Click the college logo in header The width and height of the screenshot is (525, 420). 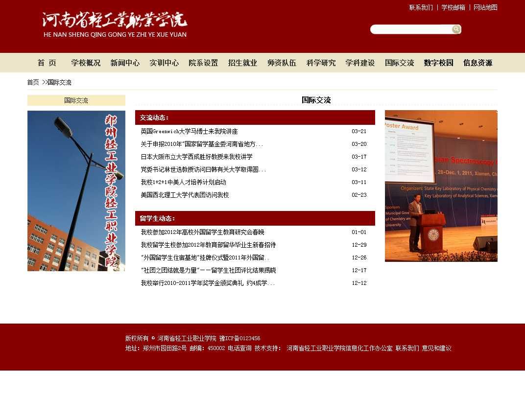(115, 24)
